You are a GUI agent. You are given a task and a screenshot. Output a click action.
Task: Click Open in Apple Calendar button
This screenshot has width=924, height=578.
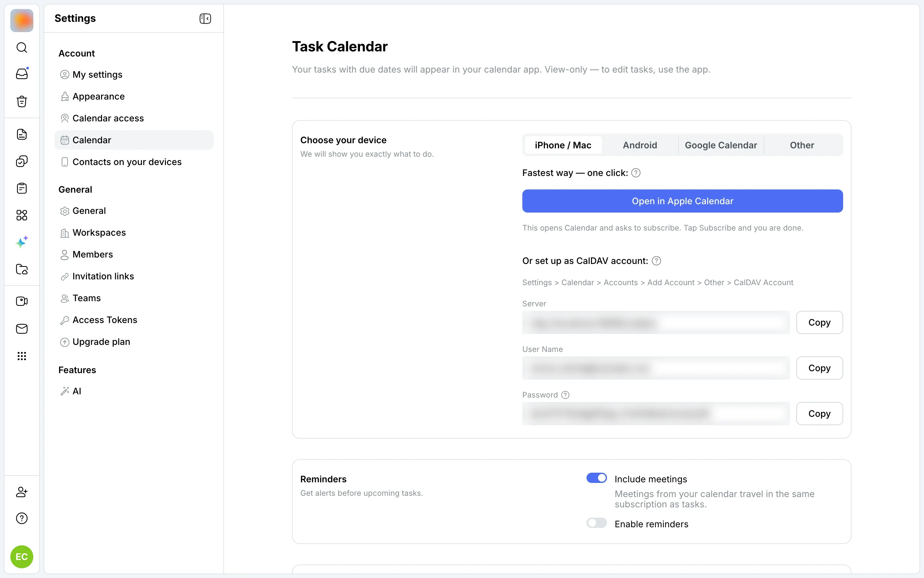pos(682,201)
